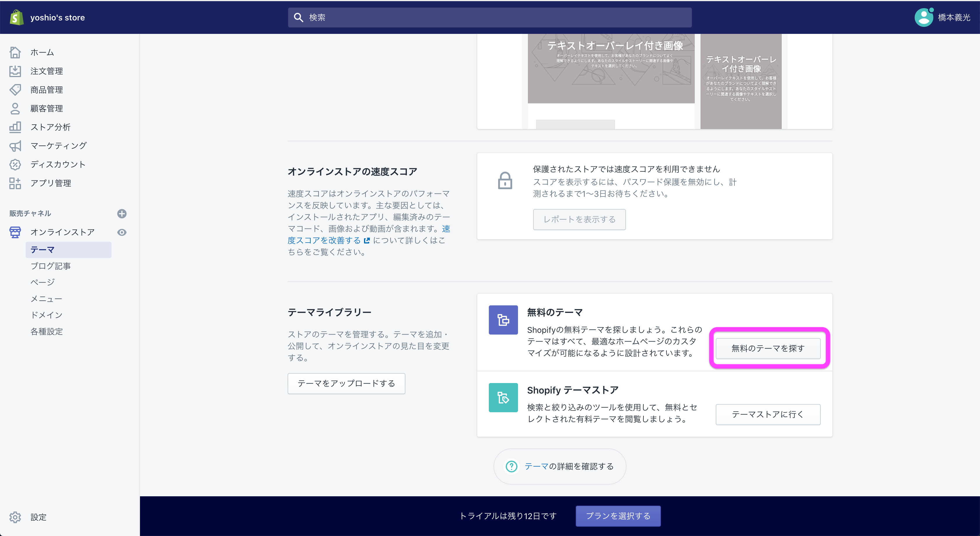Toggle the オンラインストア visibility eye icon
This screenshot has height=536, width=980.
pos(122,232)
